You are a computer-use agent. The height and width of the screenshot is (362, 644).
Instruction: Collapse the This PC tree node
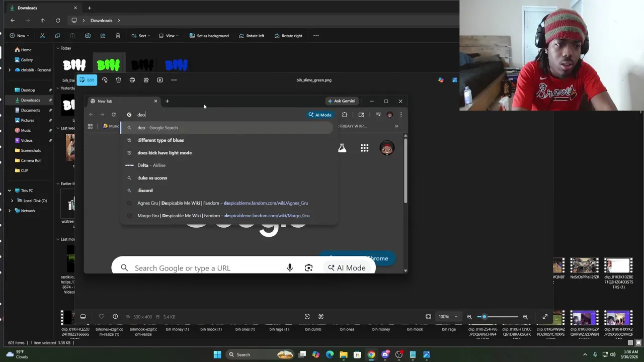[x=10, y=191]
